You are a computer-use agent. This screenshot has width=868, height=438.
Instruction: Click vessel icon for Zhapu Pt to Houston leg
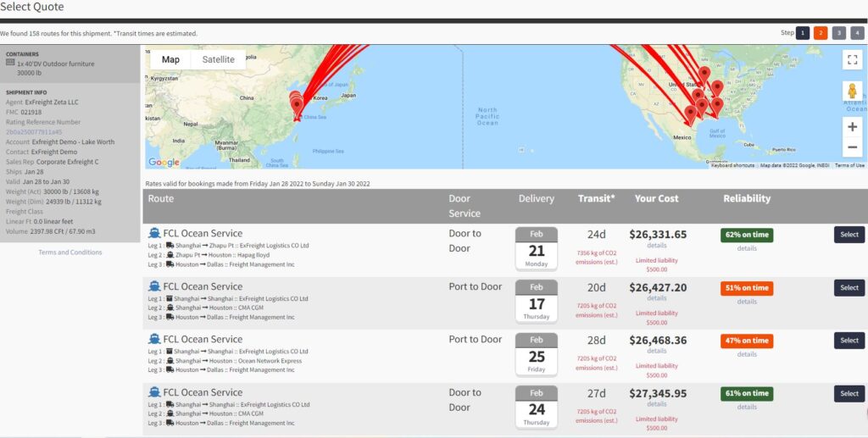(170, 255)
